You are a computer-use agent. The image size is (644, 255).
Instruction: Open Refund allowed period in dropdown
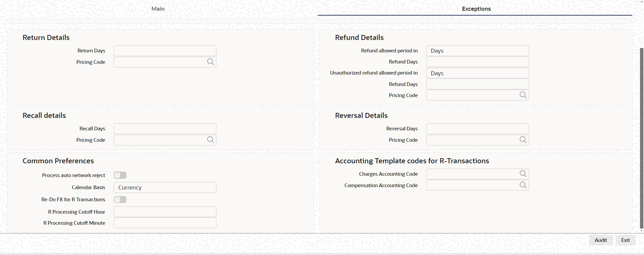pyautogui.click(x=477, y=51)
